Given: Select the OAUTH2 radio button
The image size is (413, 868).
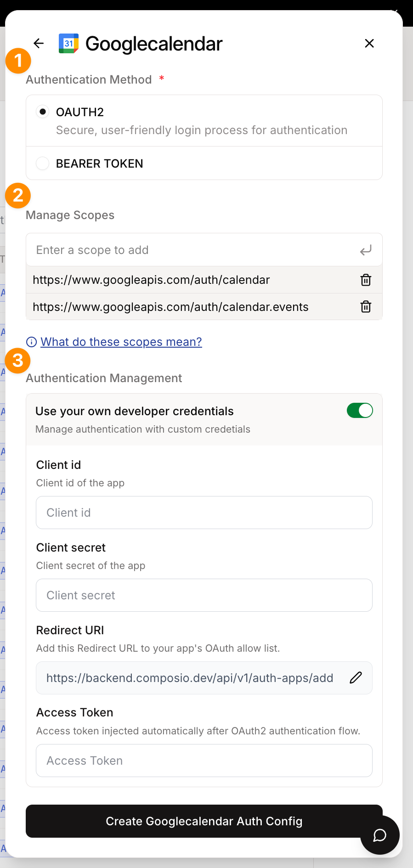Looking at the screenshot, I should (x=43, y=112).
